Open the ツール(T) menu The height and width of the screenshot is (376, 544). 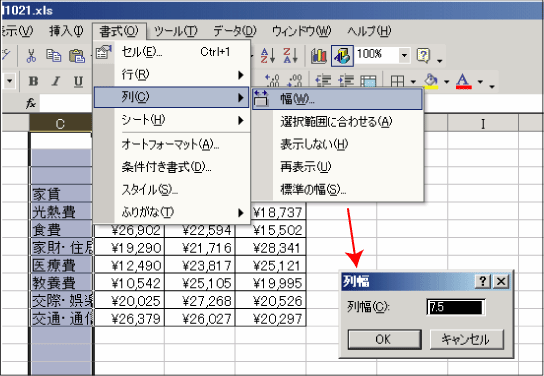175,31
